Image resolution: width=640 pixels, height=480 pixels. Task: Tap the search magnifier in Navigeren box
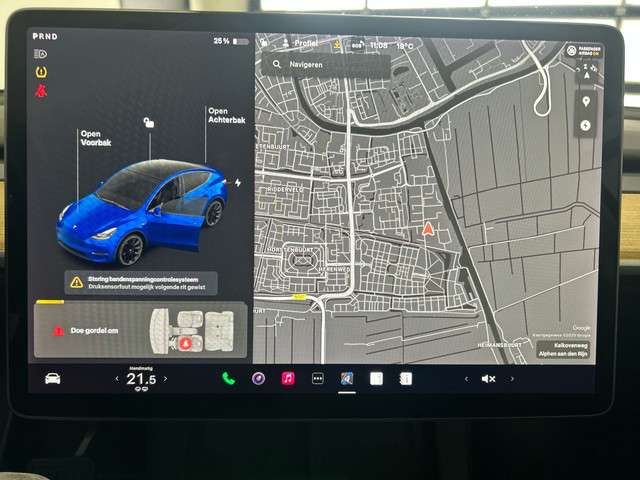click(x=277, y=64)
